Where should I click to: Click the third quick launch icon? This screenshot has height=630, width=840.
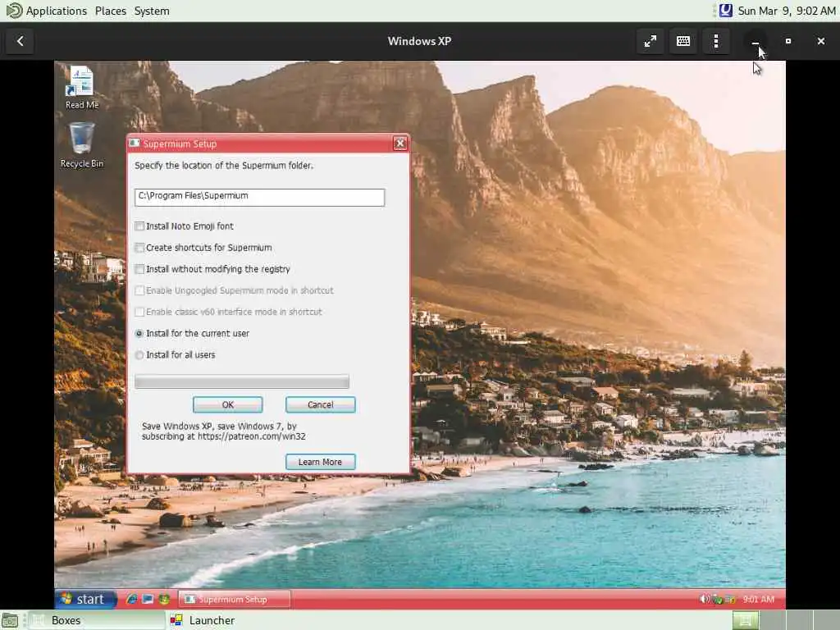164,599
